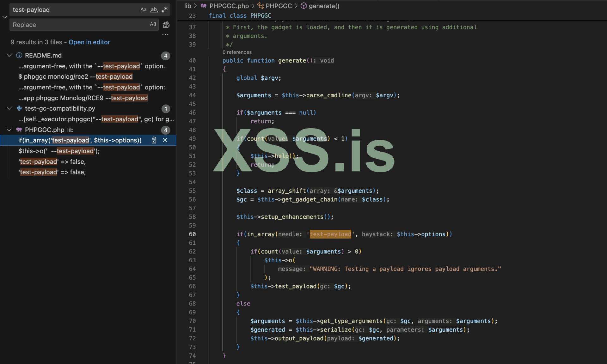Image resolution: width=607 pixels, height=364 pixels.
Task: Select PHPGGC class in breadcrumb
Action: tap(278, 6)
